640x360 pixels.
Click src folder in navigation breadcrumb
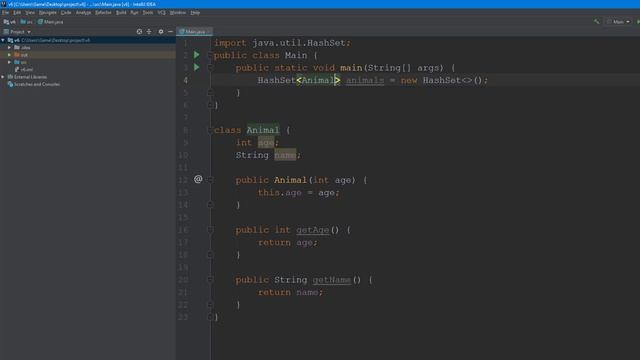coord(27,22)
